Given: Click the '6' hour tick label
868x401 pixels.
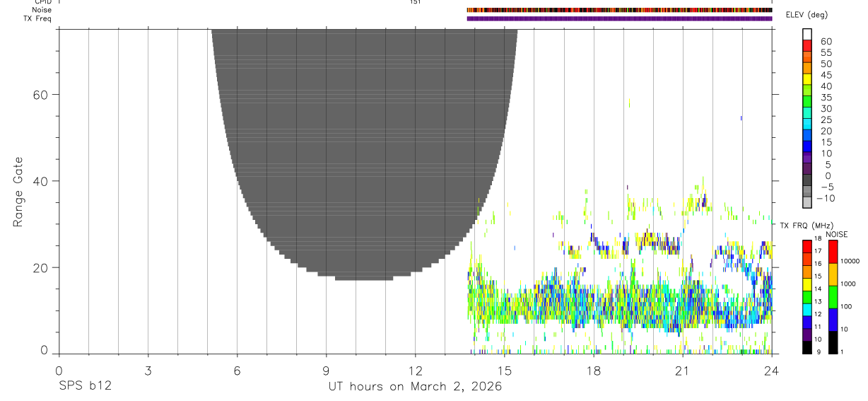Looking at the screenshot, I should (x=237, y=371).
